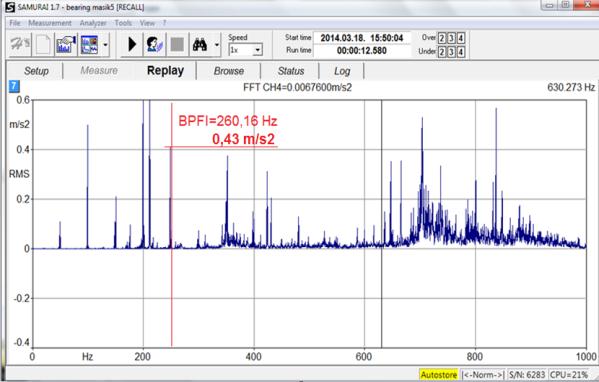Toggle the Under channel 3 indicator
This screenshot has height=382, width=599.
click(451, 52)
